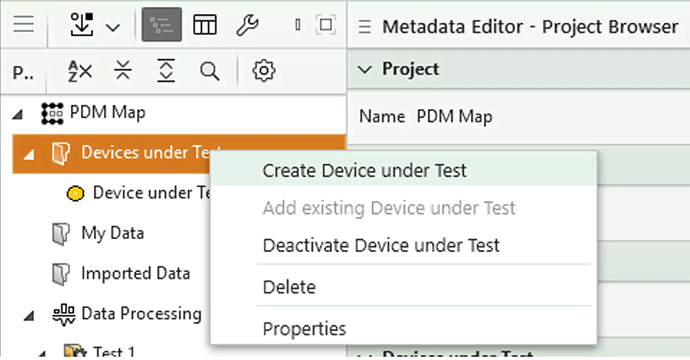
Task: Click the My Data folder icon
Action: (61, 233)
